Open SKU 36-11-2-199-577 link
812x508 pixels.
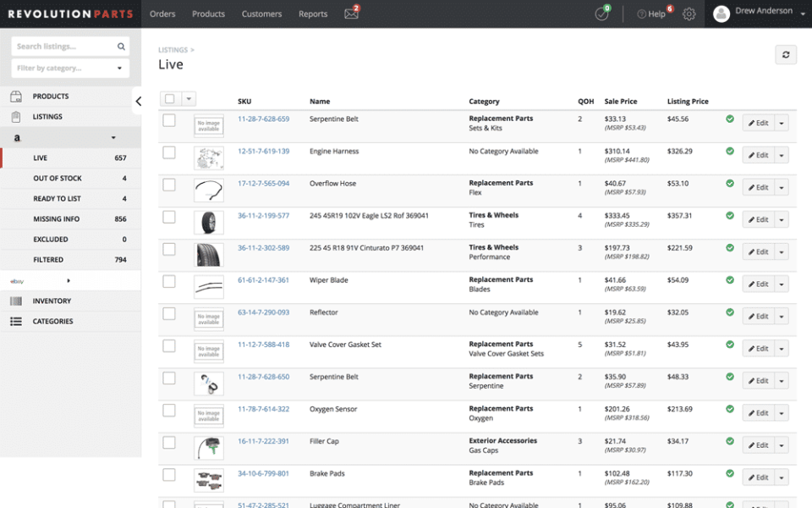266,215
